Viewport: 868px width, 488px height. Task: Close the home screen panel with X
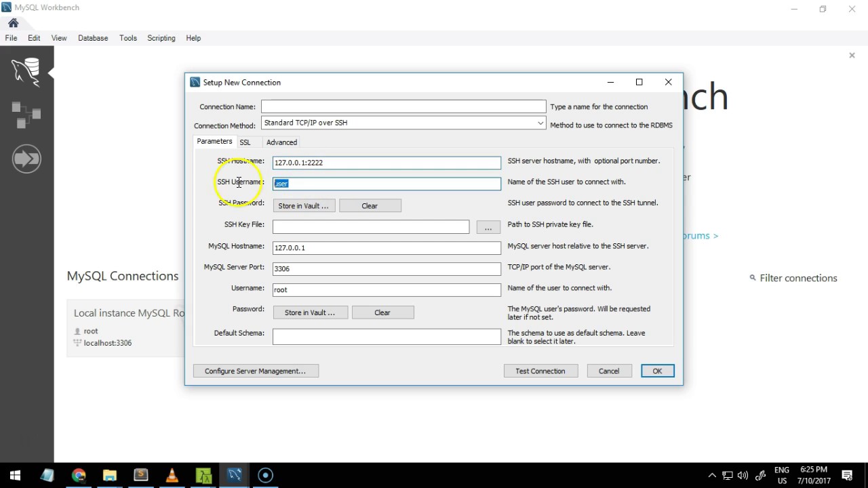[852, 56]
